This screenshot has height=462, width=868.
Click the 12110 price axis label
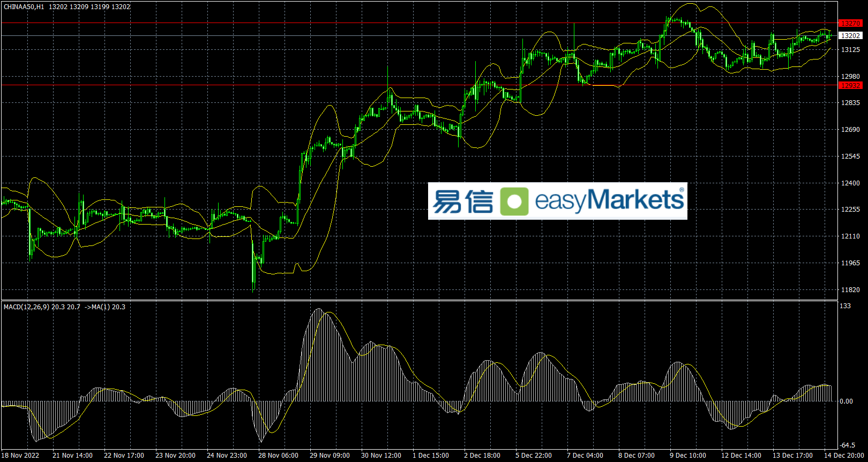click(850, 236)
